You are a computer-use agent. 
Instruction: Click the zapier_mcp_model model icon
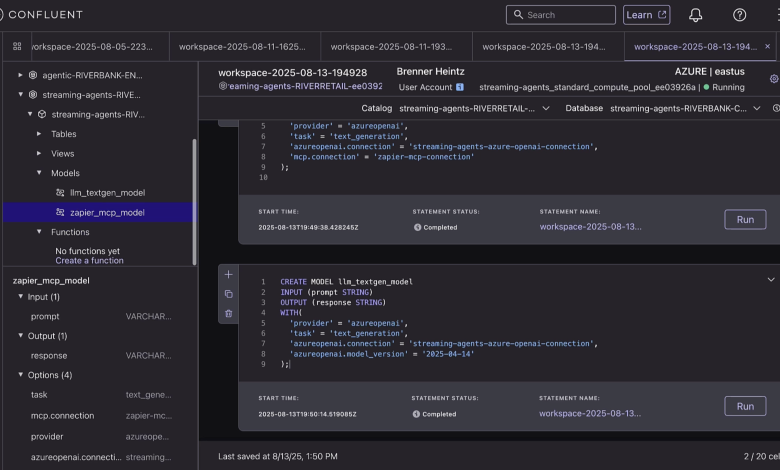[x=60, y=212]
